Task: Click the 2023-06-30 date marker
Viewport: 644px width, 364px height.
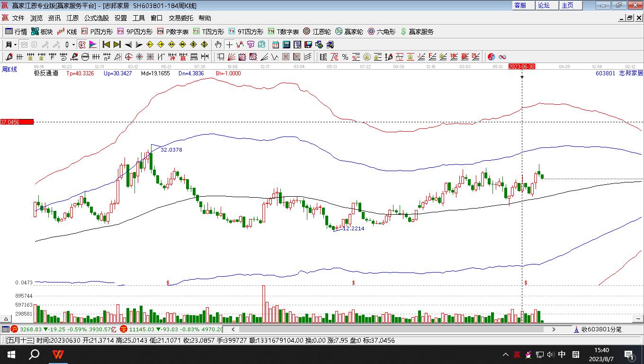Action: point(522,66)
